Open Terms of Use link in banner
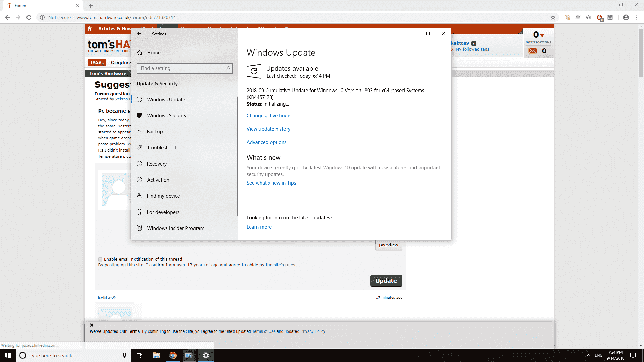The width and height of the screenshot is (644, 362). tap(264, 331)
